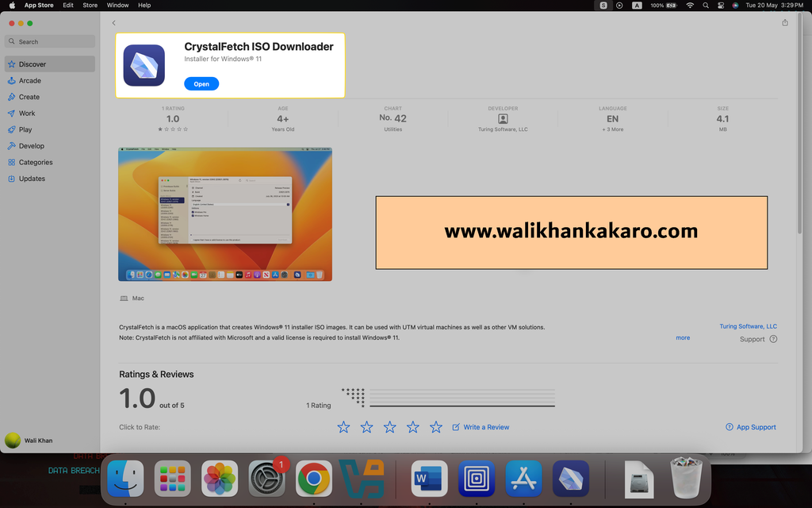Click the Wi-Fi icon in menu bar
This screenshot has height=508, width=812.
(x=690, y=6)
